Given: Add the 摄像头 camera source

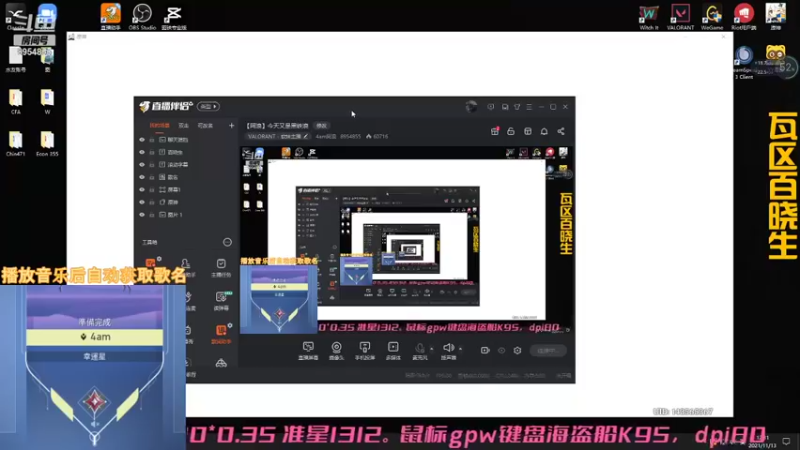Looking at the screenshot, I should tap(336, 351).
